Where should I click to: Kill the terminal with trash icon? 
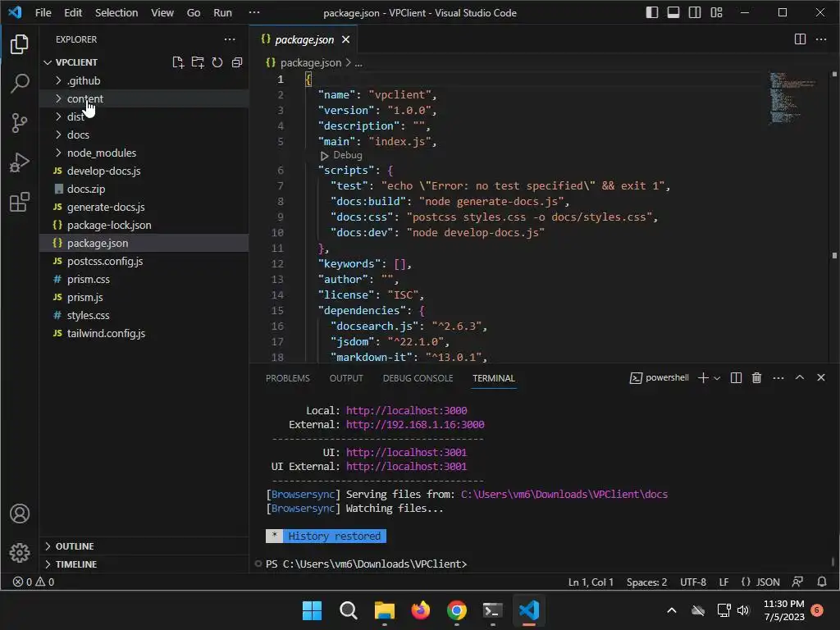point(756,377)
